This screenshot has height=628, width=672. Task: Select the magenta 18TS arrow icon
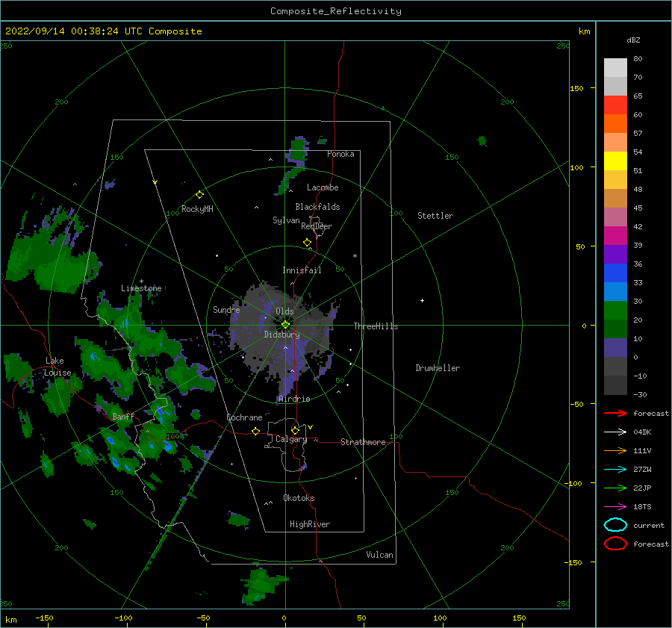point(615,507)
